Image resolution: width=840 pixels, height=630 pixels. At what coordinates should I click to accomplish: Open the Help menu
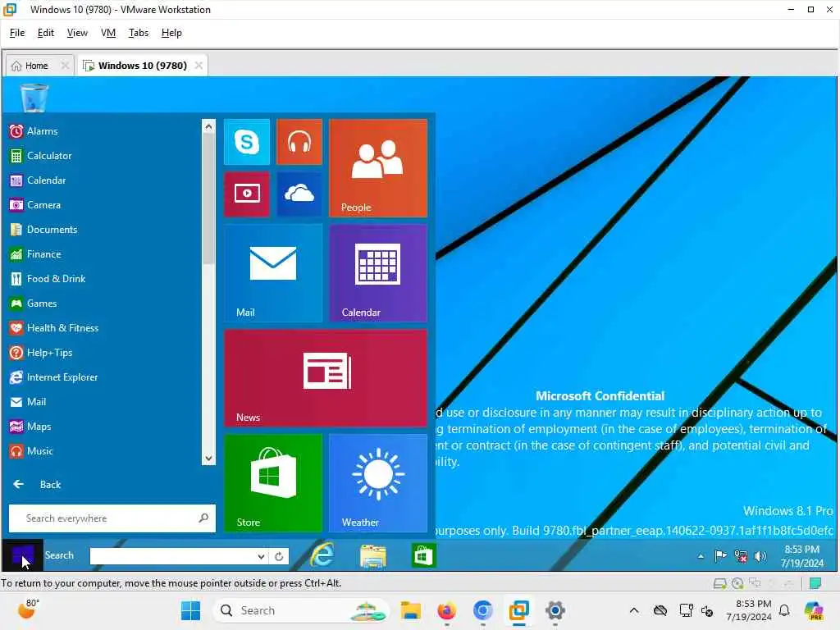click(x=171, y=33)
